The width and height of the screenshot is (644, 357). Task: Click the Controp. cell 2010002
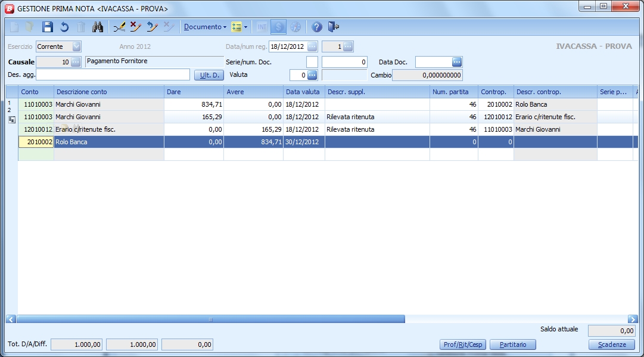496,104
